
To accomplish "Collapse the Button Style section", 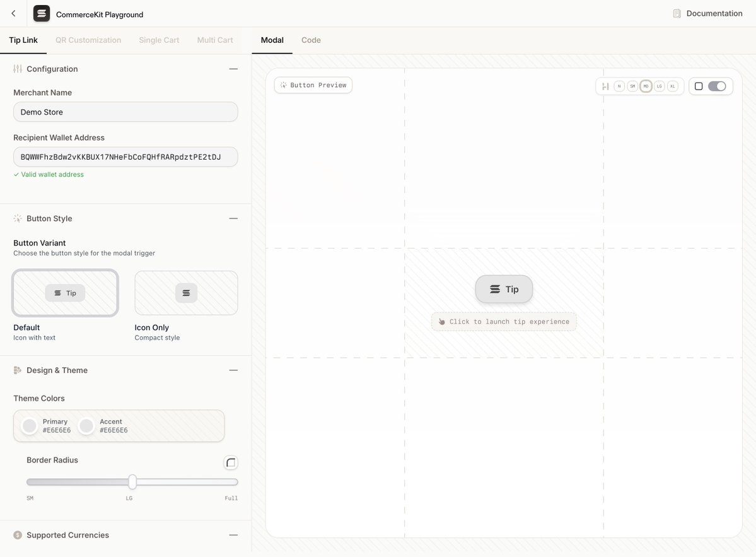I will click(x=233, y=218).
